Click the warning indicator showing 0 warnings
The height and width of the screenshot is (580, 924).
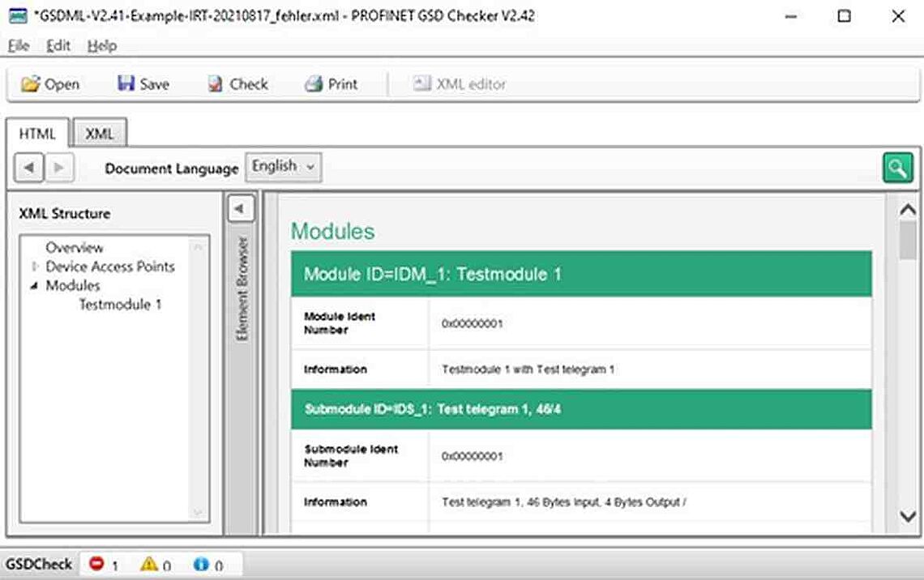pos(151,565)
